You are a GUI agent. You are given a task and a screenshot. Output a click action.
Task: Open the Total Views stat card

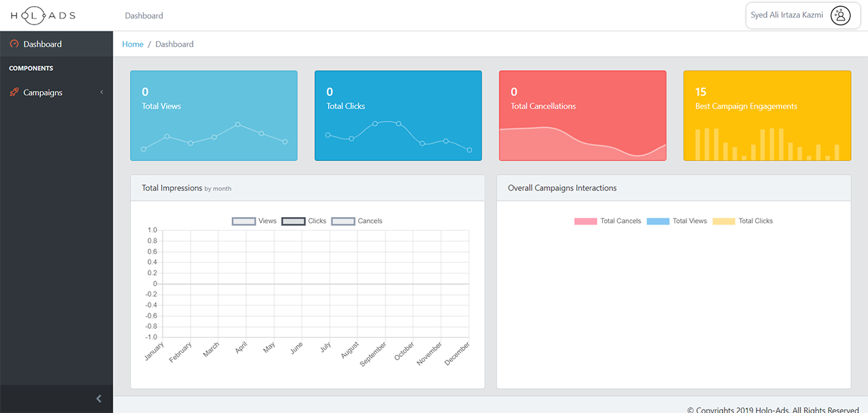(214, 115)
